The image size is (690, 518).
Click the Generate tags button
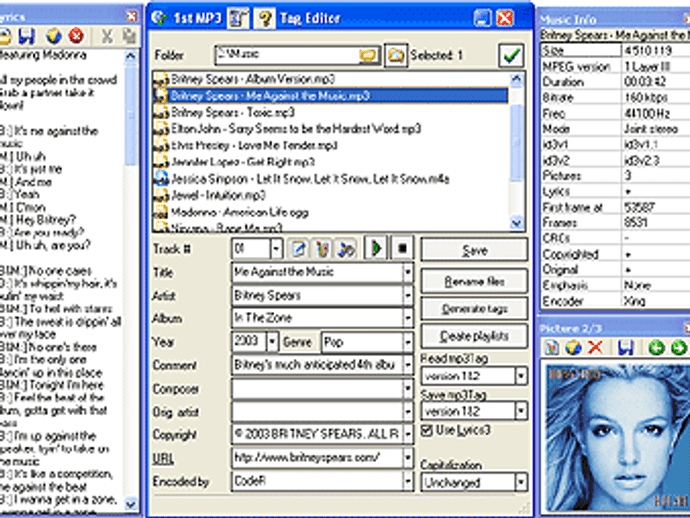[x=474, y=309]
